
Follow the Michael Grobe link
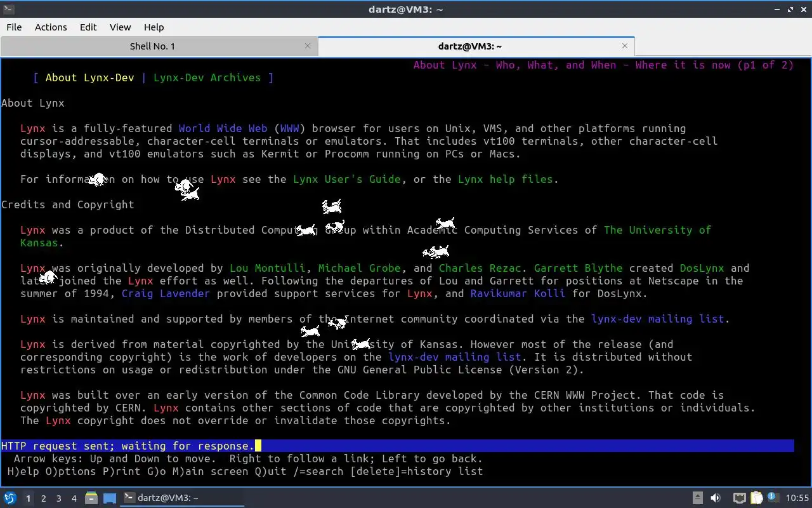pos(359,268)
